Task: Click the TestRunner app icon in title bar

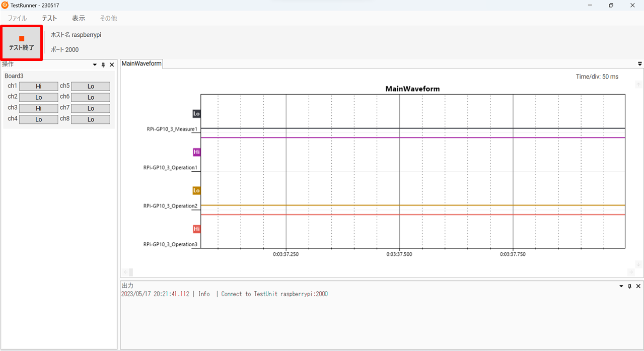Action: click(5, 5)
